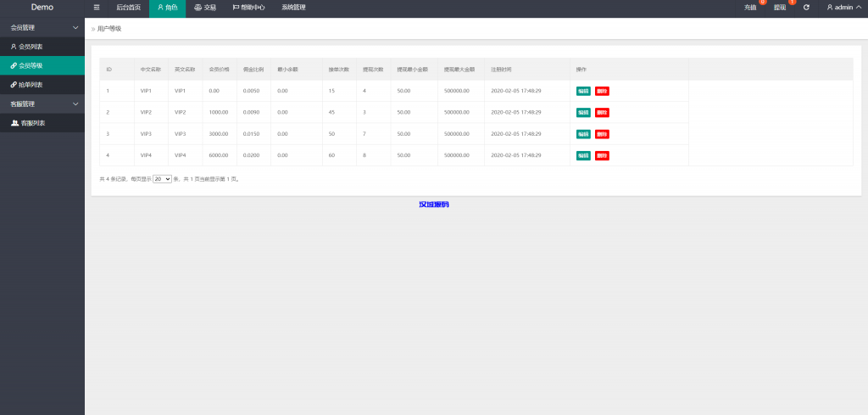Click the hamburger menu collapse icon
Viewport: 868px width, 415px height.
point(97,7)
